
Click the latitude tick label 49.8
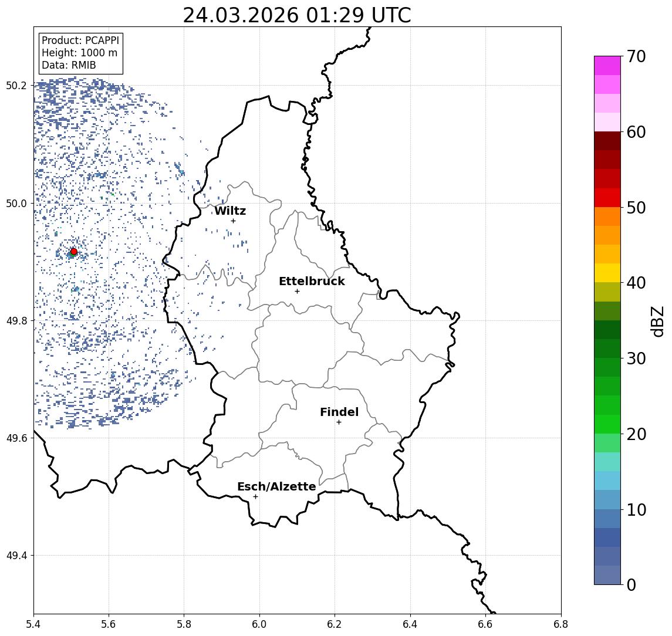tap(16, 320)
